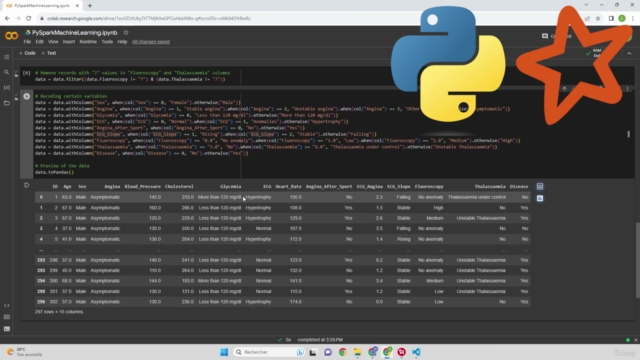
Task: Convert dataframe to interactive table icon
Action: 540,187
